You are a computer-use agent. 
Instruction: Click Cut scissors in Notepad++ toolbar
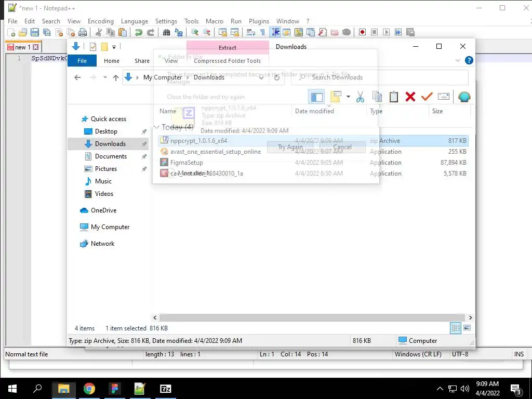click(x=99, y=32)
